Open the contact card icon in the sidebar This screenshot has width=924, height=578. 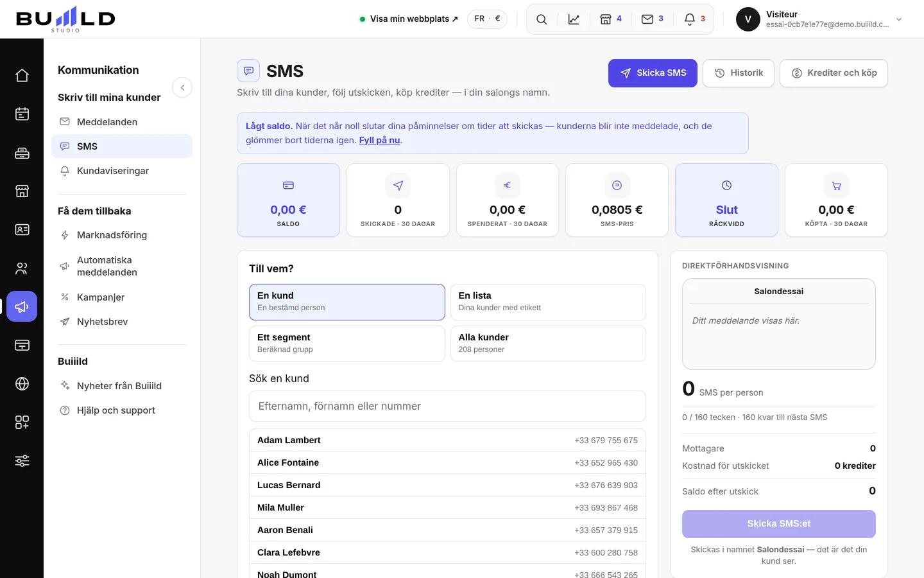[x=22, y=229]
